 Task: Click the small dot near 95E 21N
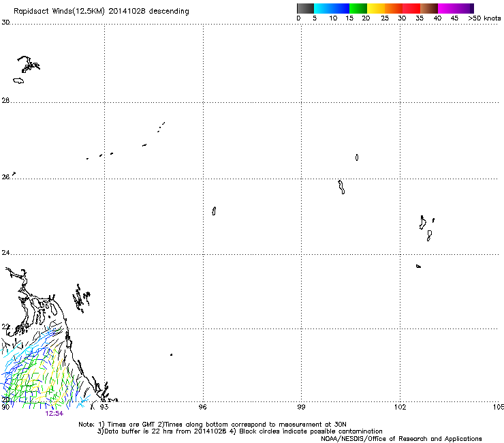172,355
